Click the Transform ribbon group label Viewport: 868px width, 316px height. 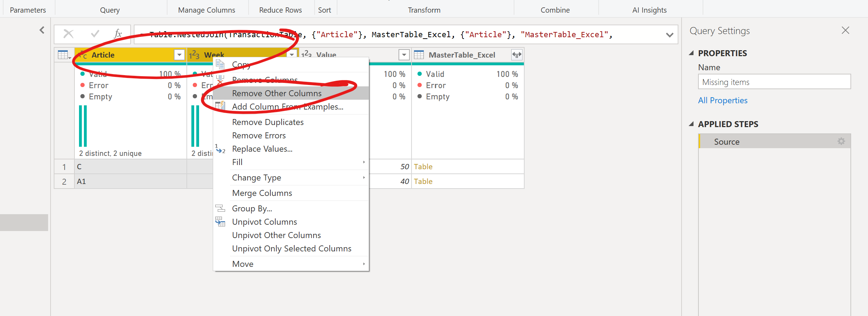(424, 10)
